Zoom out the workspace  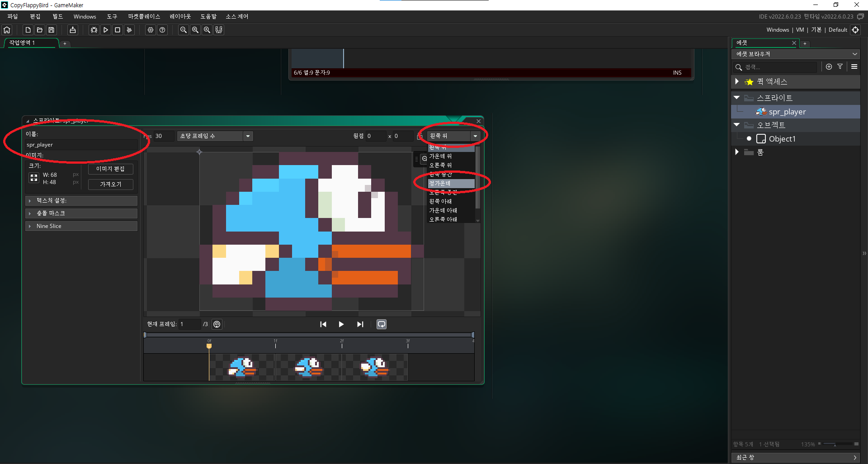pyautogui.click(x=184, y=30)
